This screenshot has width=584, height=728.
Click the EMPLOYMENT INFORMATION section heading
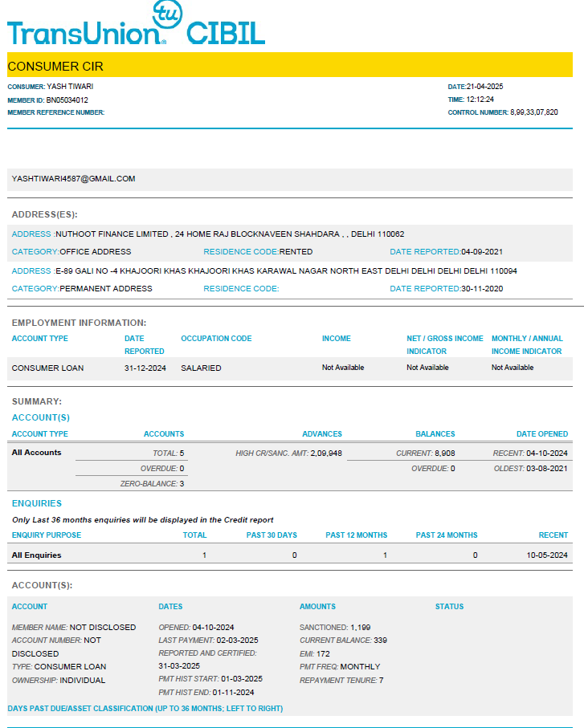click(79, 323)
